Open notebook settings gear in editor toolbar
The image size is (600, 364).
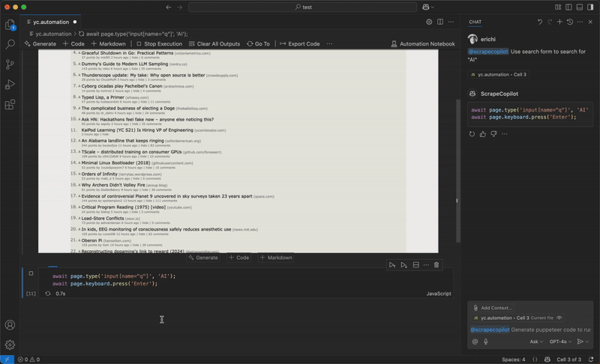(429, 22)
